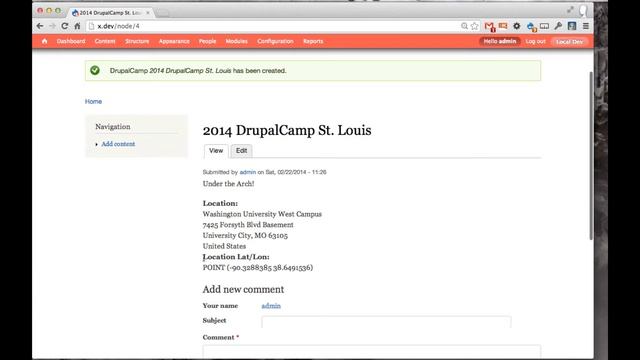Image resolution: width=640 pixels, height=360 pixels.
Task: Open the Appearance admin menu item
Action: (x=174, y=41)
